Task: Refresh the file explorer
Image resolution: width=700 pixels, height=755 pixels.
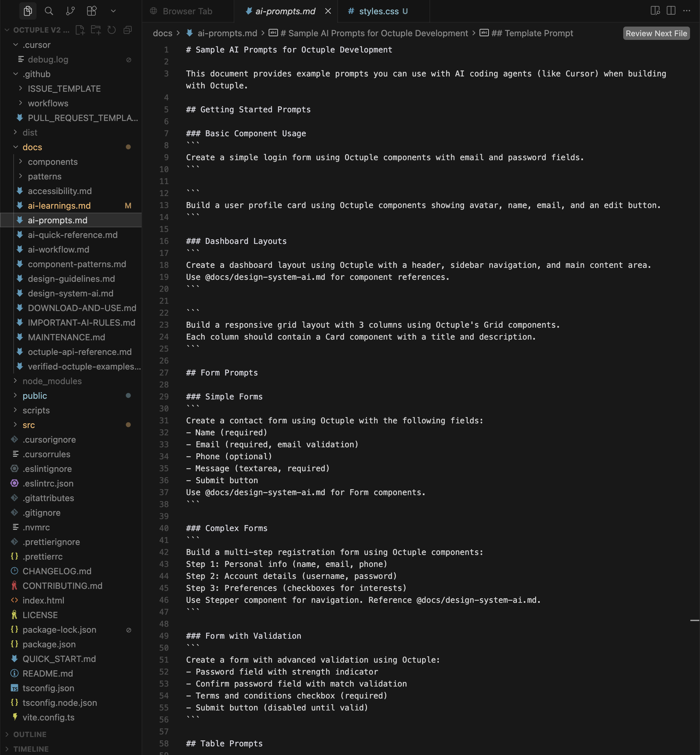Action: click(111, 30)
